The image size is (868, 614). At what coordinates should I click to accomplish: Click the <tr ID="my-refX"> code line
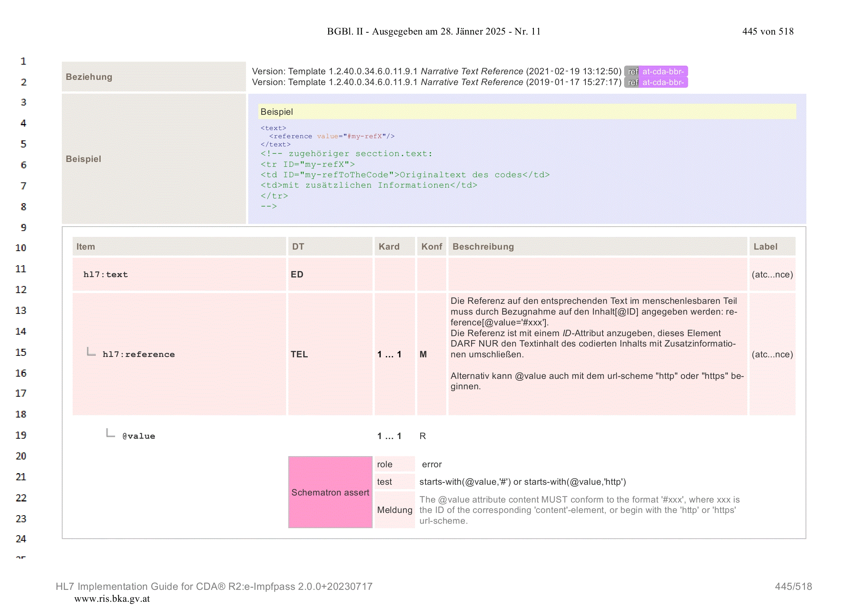[308, 164]
